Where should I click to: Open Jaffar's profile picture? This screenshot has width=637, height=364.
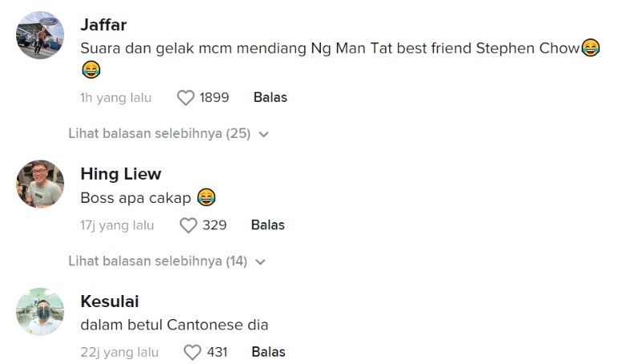[40, 35]
